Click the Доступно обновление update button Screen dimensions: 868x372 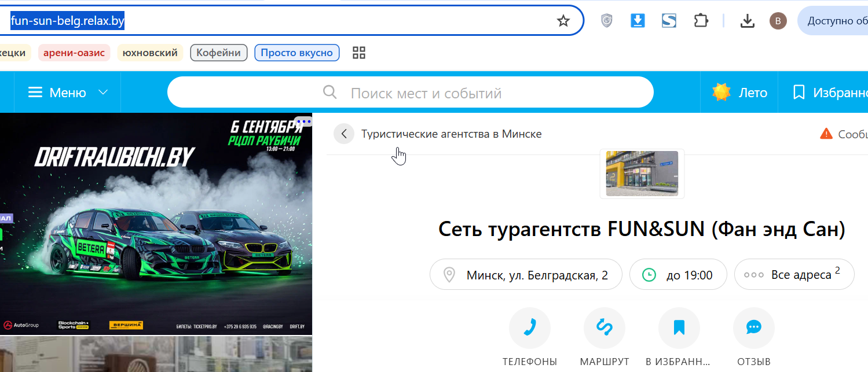pyautogui.click(x=834, y=21)
